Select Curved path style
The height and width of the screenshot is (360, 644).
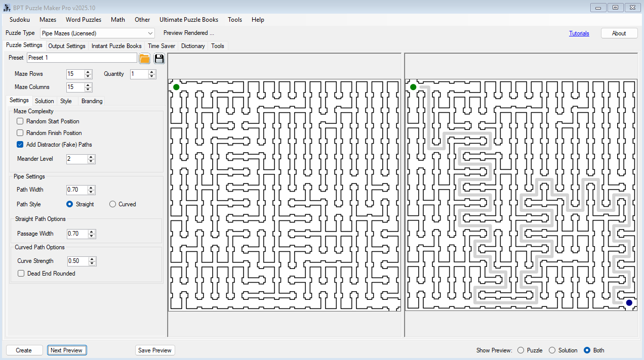coord(113,204)
